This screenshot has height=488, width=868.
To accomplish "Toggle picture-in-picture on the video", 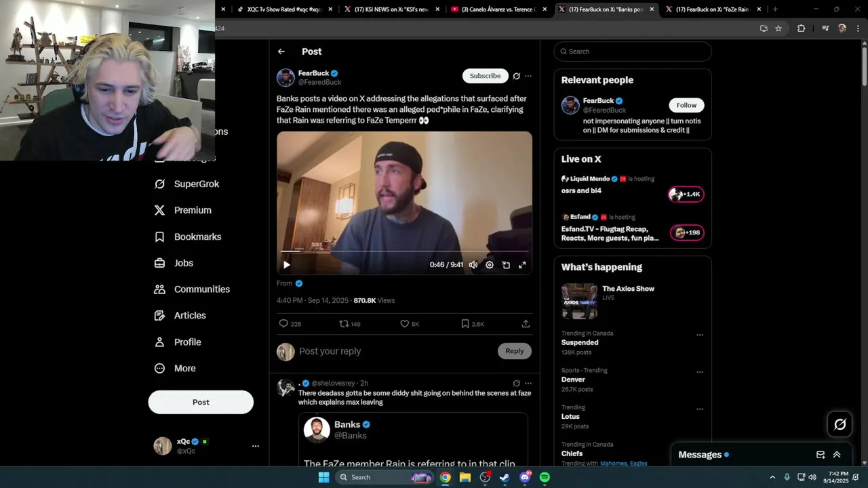I will click(506, 265).
